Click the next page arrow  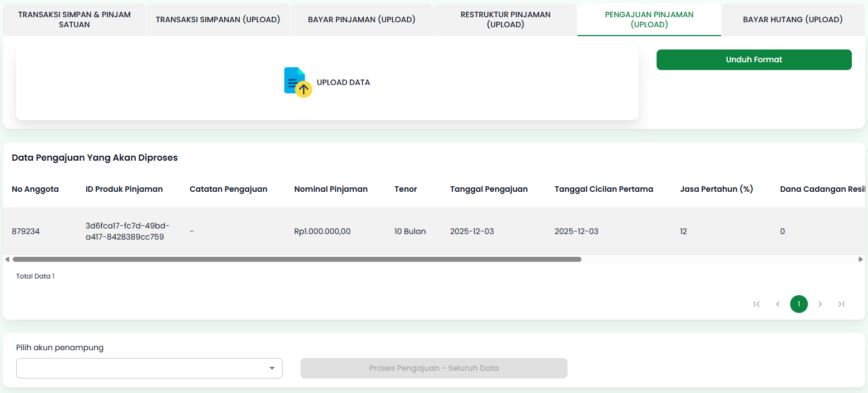point(820,304)
